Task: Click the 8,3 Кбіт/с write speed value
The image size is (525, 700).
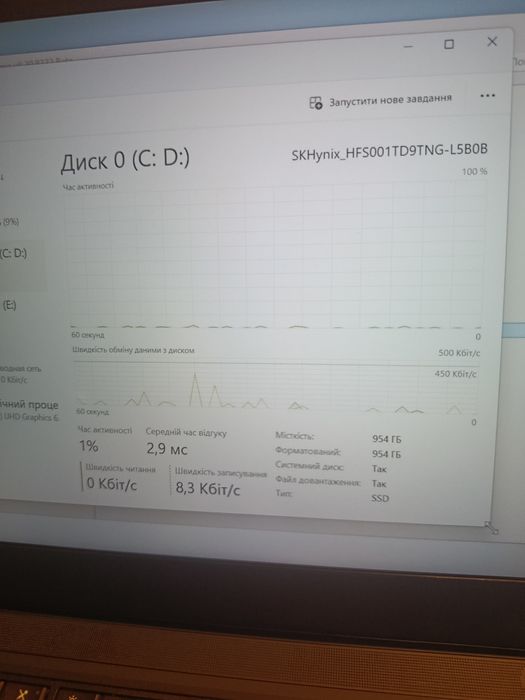Action: (x=207, y=489)
